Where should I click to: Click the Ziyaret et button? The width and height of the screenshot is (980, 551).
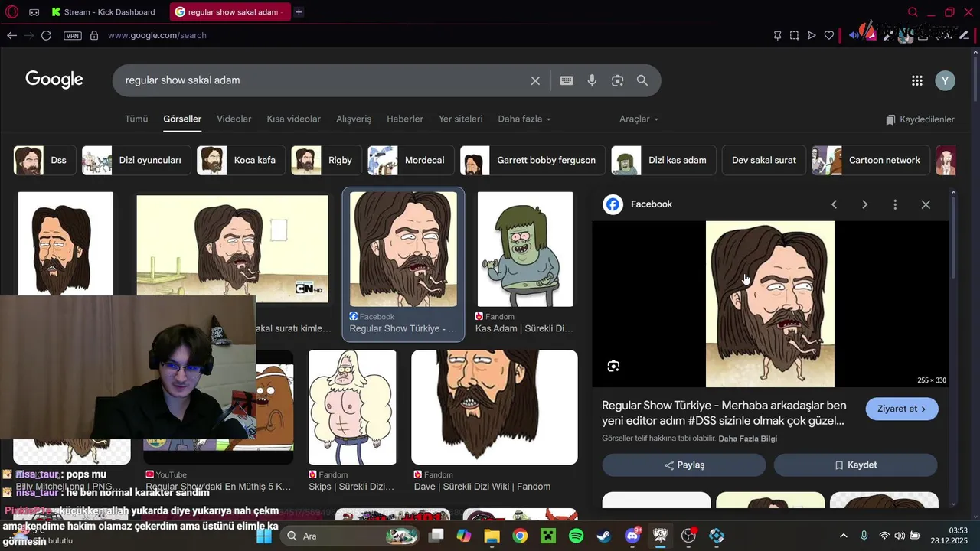pos(902,409)
